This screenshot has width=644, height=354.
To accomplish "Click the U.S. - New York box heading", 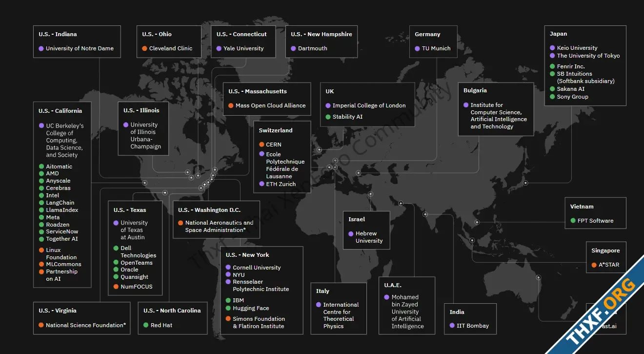I will (x=247, y=255).
